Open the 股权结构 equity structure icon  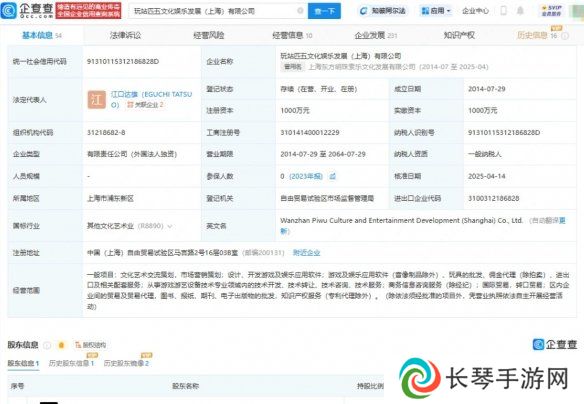tap(91, 345)
